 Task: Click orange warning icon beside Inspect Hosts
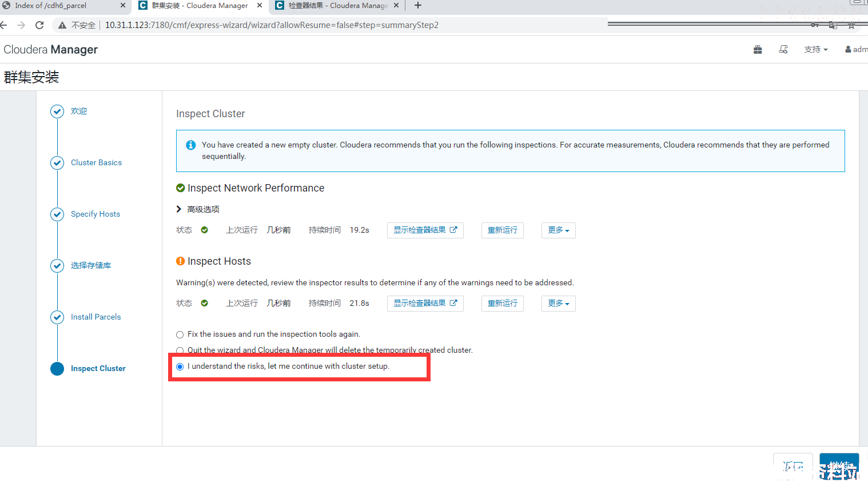pyautogui.click(x=181, y=261)
